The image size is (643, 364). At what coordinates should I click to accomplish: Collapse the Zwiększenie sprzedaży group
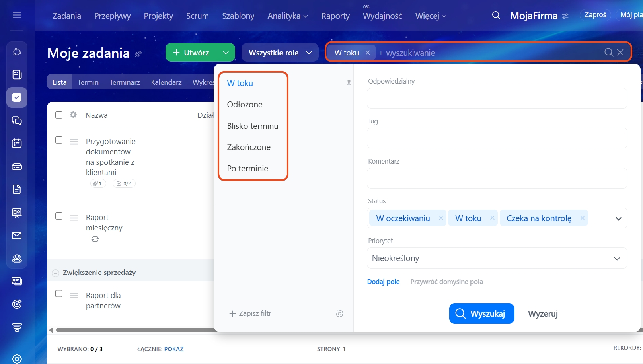tap(56, 273)
